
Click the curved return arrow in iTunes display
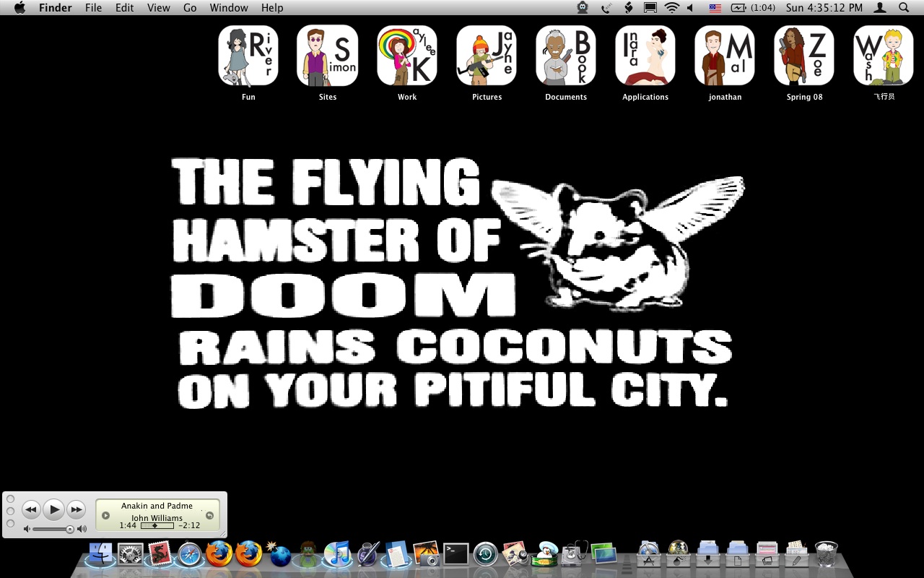coord(209,515)
